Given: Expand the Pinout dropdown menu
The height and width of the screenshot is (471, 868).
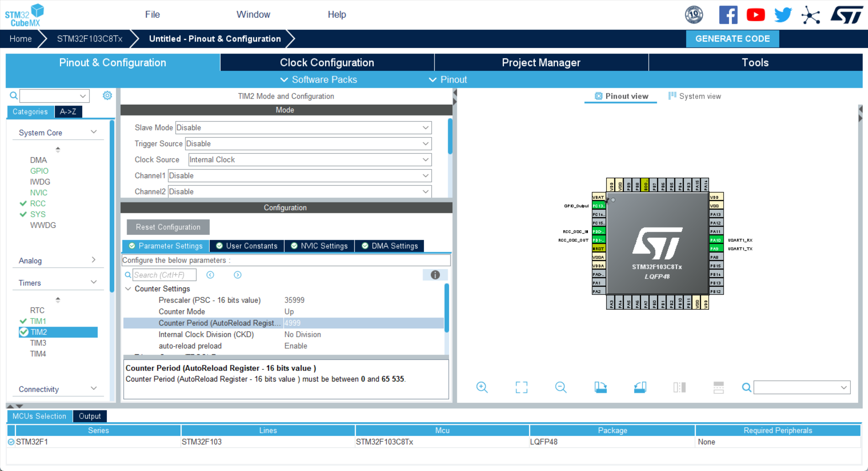Looking at the screenshot, I should [448, 79].
